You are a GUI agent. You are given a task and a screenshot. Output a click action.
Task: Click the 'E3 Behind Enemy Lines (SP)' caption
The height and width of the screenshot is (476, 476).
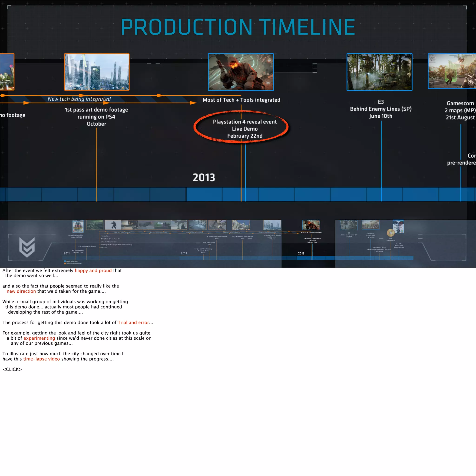[381, 109]
